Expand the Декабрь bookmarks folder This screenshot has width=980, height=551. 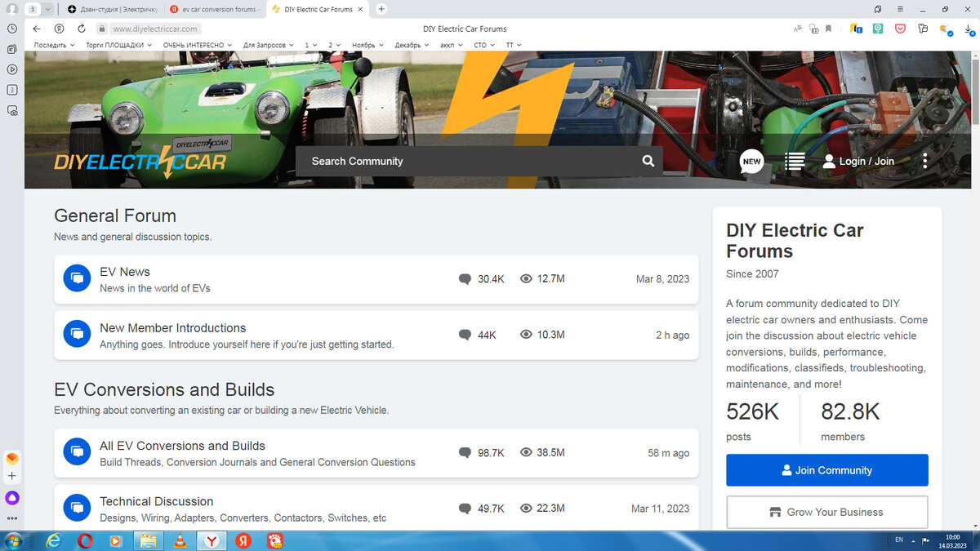[x=413, y=46]
